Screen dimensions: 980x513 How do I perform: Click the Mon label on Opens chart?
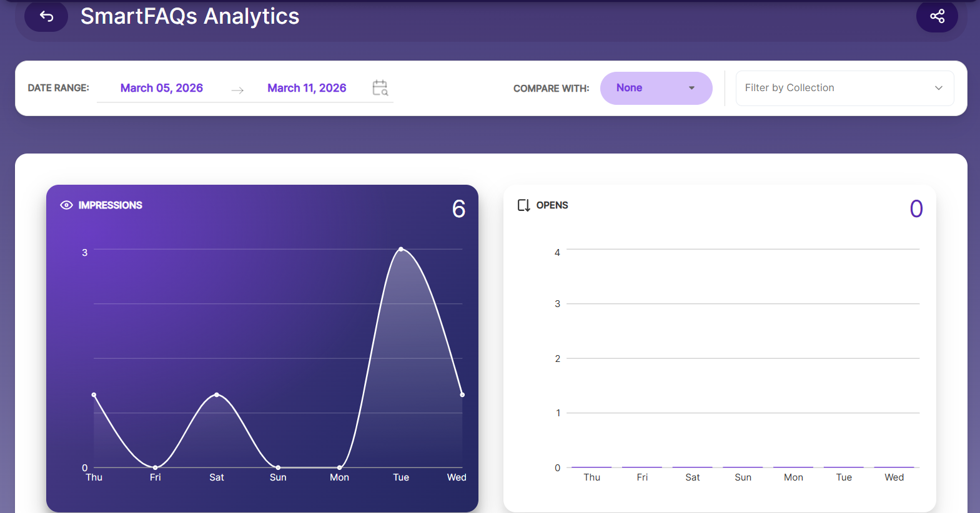coord(793,477)
